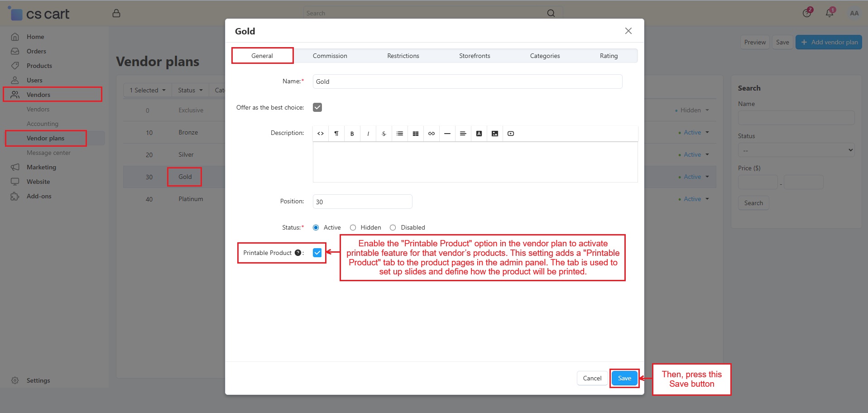
Task: Switch to the Commission tab
Action: tap(330, 56)
